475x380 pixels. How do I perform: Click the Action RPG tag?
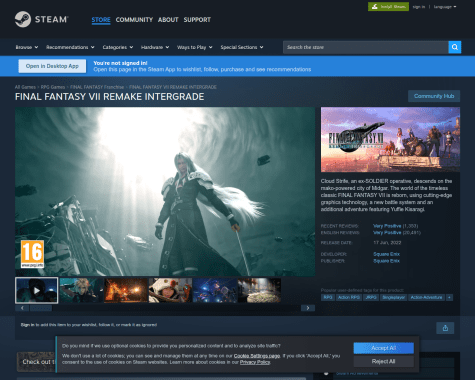349,297
